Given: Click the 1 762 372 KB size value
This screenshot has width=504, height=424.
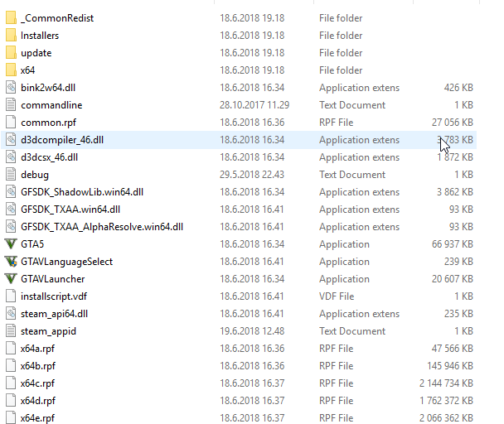Looking at the screenshot, I should [x=446, y=401].
